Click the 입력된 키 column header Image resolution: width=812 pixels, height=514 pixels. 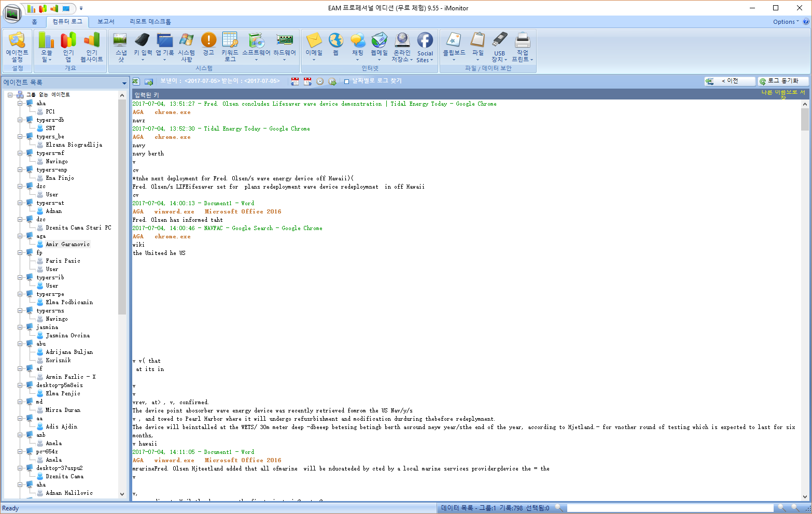click(147, 95)
